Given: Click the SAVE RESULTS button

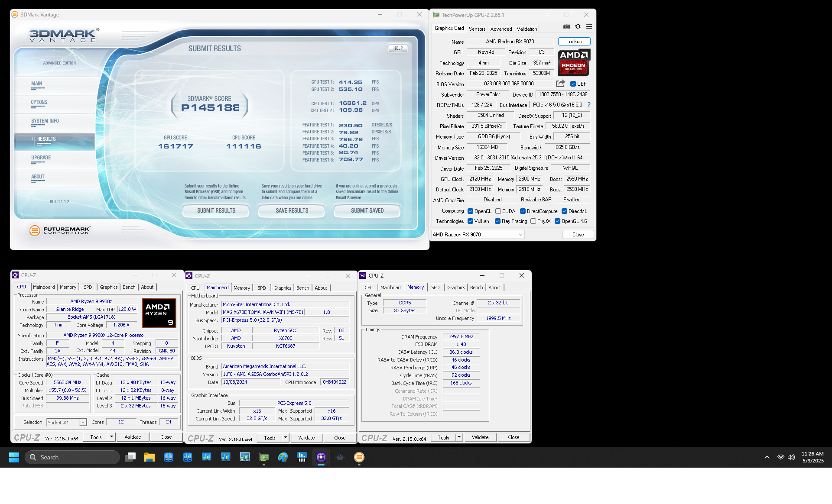Looking at the screenshot, I should tap(292, 211).
